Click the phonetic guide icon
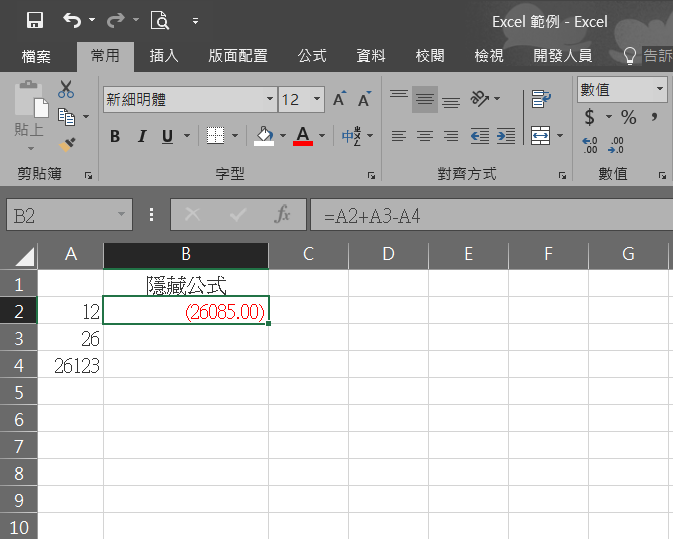The height and width of the screenshot is (539, 673). (352, 136)
